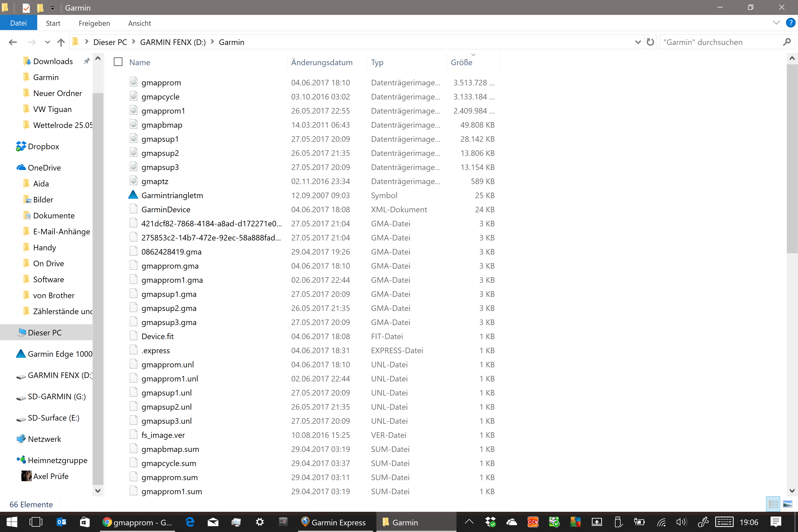The image size is (798, 532).
Task: Select the gmapcycle file row
Action: tap(312, 97)
